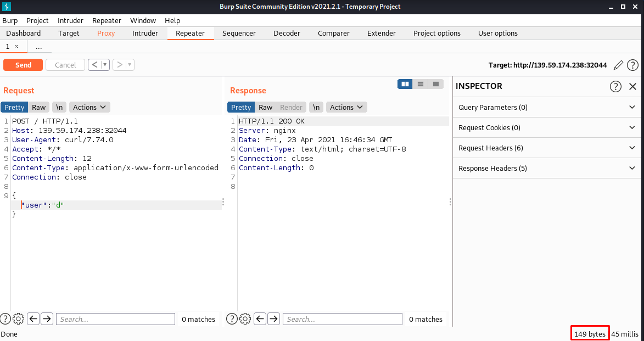The width and height of the screenshot is (644, 341).
Task: Toggle request non-printable \n characters
Action: pos(59,107)
